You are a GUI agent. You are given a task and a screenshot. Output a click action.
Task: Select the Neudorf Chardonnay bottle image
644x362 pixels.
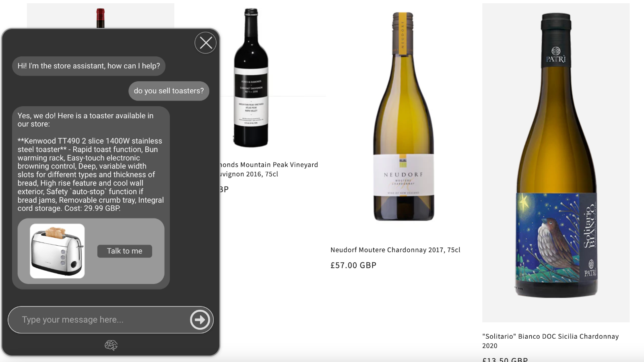403,117
